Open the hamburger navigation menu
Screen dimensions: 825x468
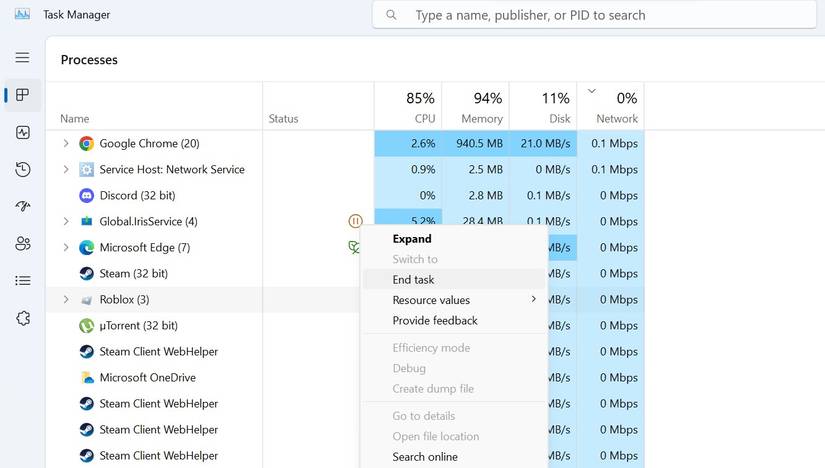22,58
